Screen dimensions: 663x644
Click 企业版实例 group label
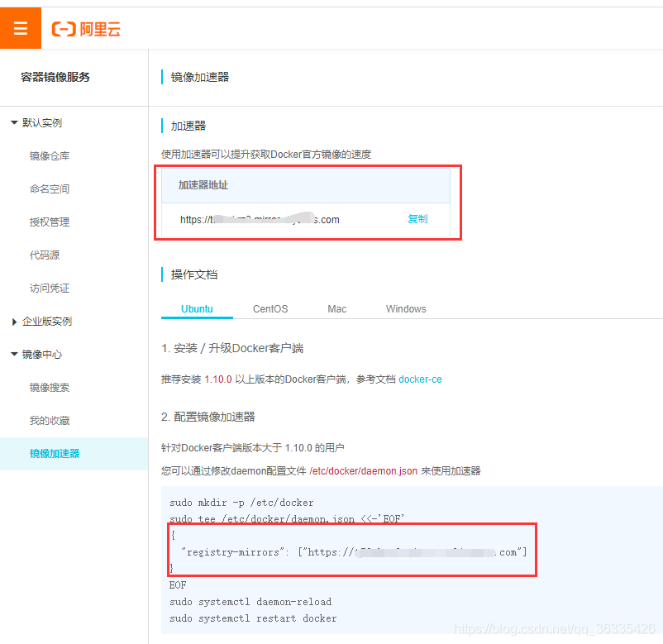[47, 322]
